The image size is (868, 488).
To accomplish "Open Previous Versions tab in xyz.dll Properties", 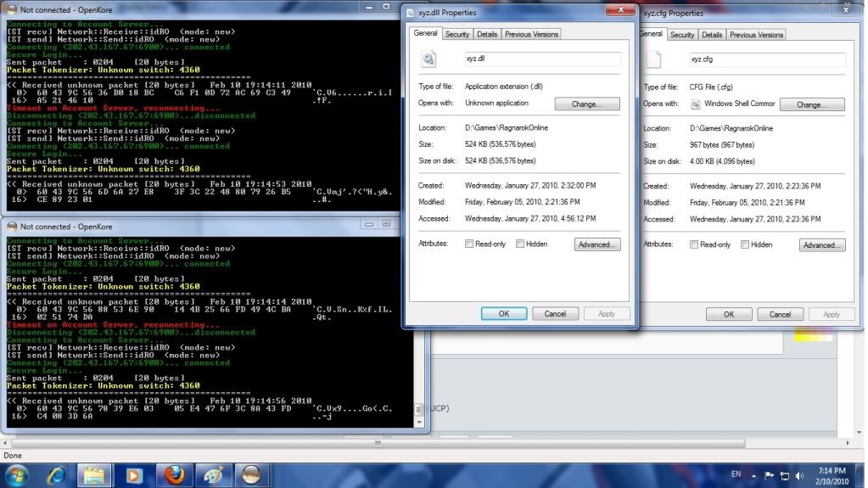I will click(x=531, y=34).
